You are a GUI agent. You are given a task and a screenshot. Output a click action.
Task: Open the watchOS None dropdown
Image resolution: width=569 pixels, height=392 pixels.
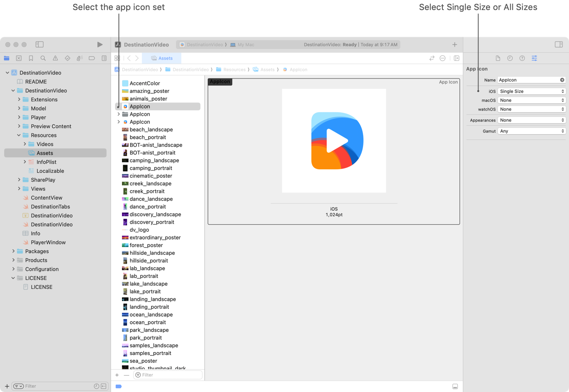click(x=532, y=109)
